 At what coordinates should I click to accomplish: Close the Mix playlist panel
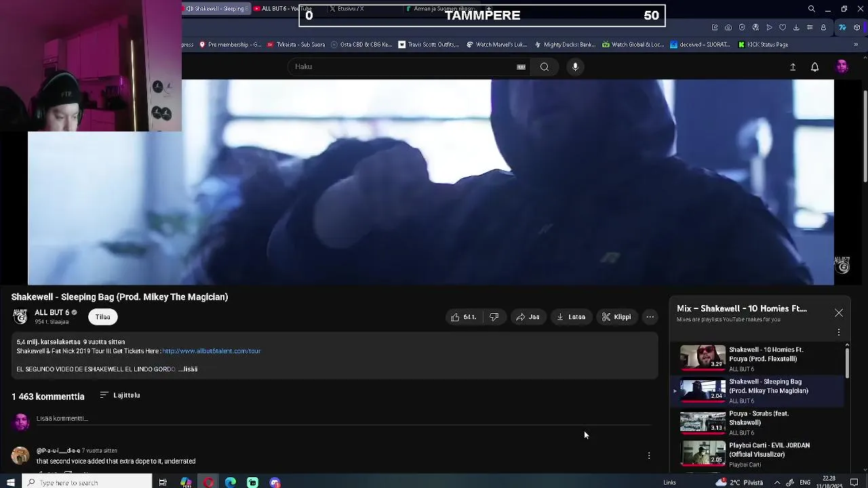839,312
